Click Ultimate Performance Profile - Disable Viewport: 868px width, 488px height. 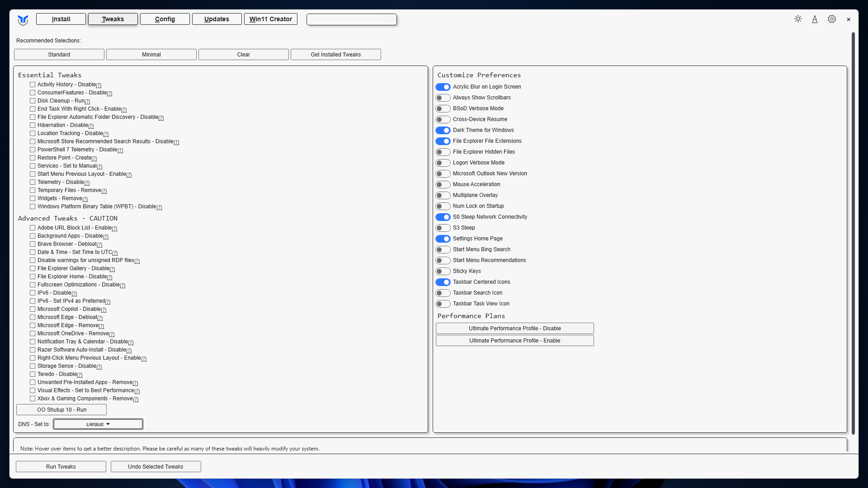tap(515, 328)
